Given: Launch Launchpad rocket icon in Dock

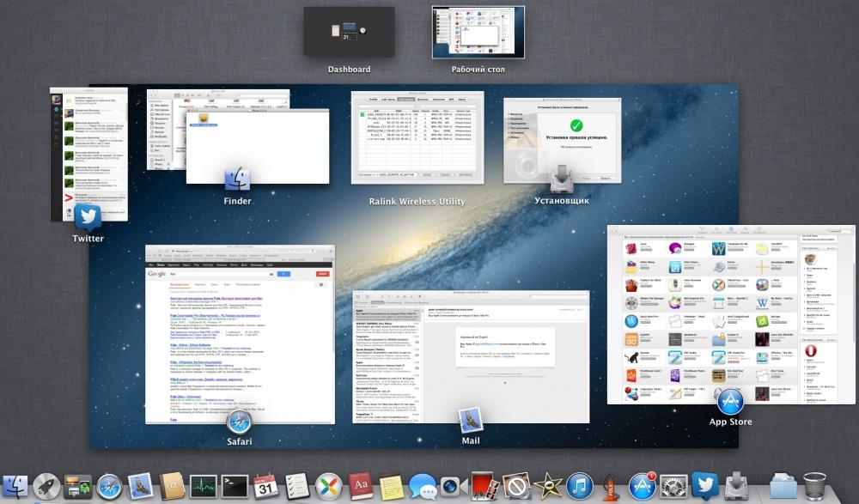Looking at the screenshot, I should coord(46,487).
